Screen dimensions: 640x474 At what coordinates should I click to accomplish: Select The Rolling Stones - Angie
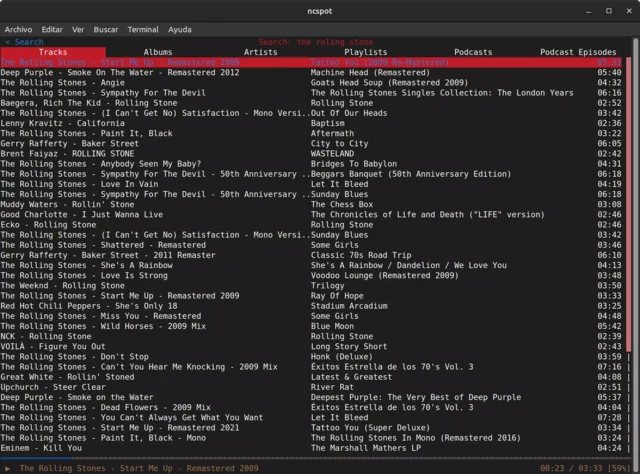(x=311, y=83)
